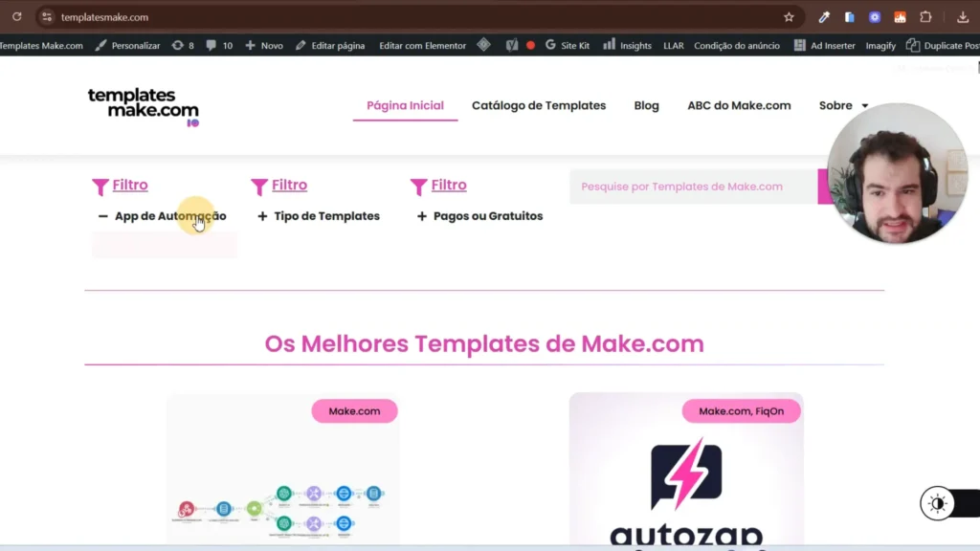Expand the Tipo de Templates filter
980x551 pixels.
(x=319, y=216)
